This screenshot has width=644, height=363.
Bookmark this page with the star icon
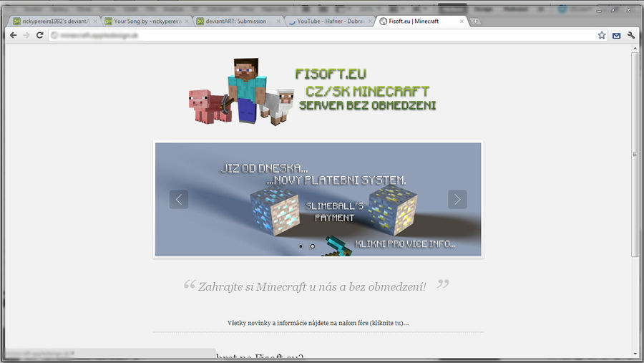pos(602,35)
